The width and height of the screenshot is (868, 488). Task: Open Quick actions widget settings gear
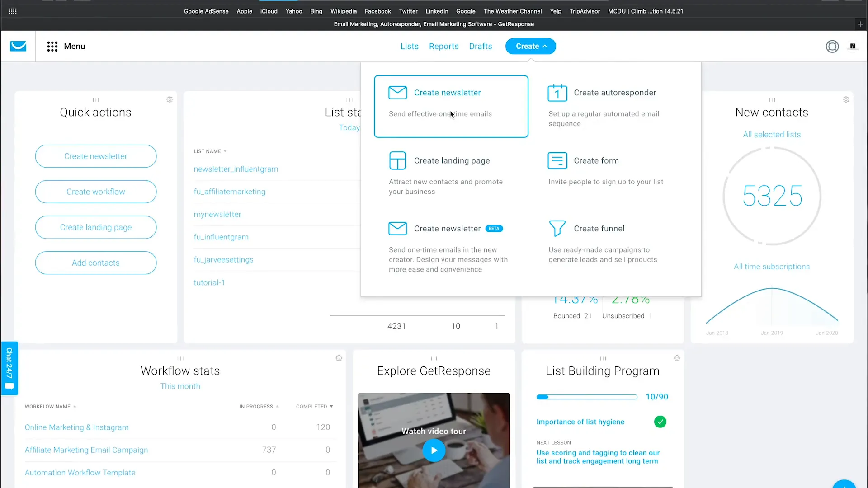(x=170, y=99)
